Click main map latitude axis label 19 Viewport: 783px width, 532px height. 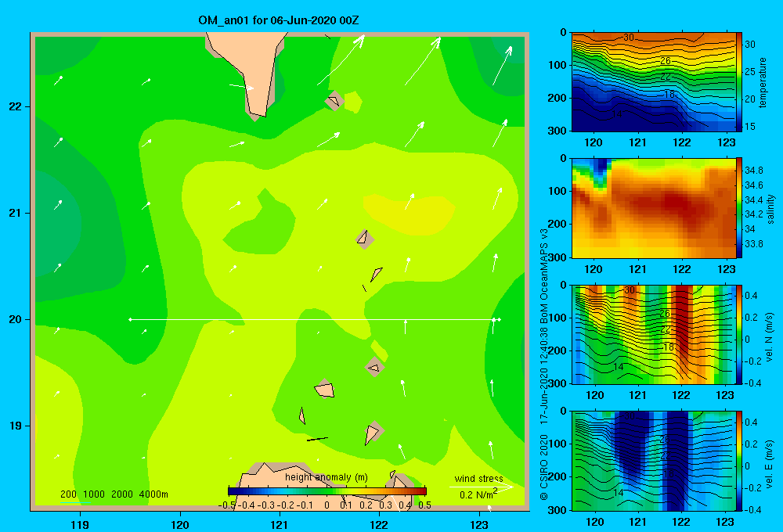point(15,426)
